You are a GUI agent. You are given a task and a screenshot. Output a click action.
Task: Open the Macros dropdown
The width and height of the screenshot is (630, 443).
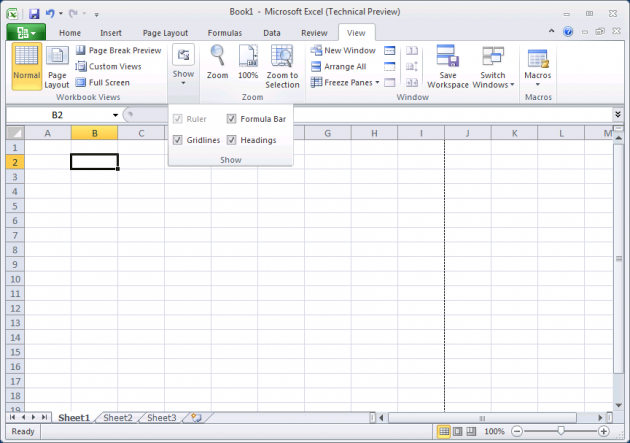[538, 65]
